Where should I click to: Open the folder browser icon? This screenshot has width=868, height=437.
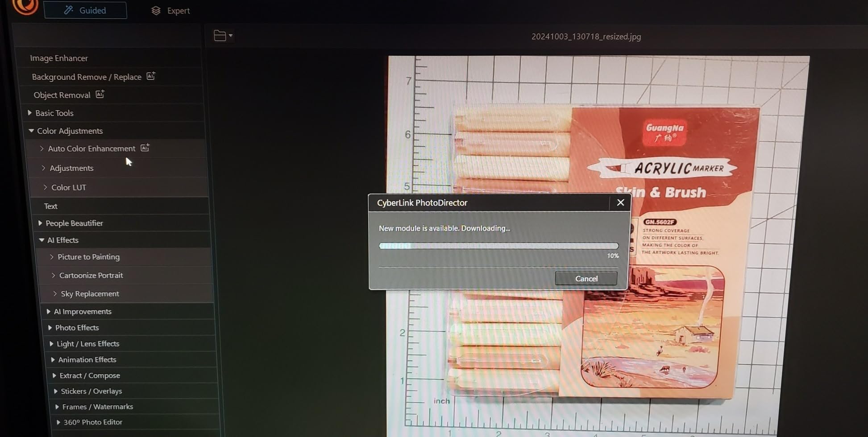(219, 35)
